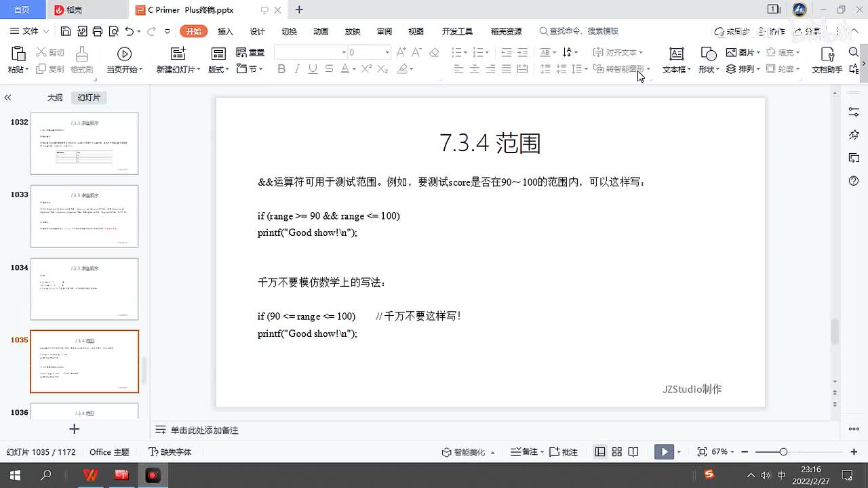This screenshot has width=868, height=488.
Task: Play the slideshow from status bar button
Action: 664,452
